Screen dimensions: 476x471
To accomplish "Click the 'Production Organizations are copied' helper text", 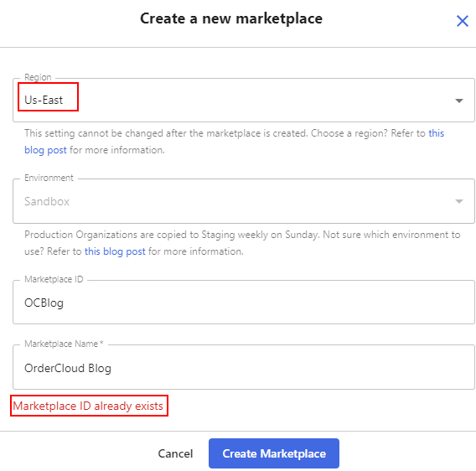I will click(242, 243).
